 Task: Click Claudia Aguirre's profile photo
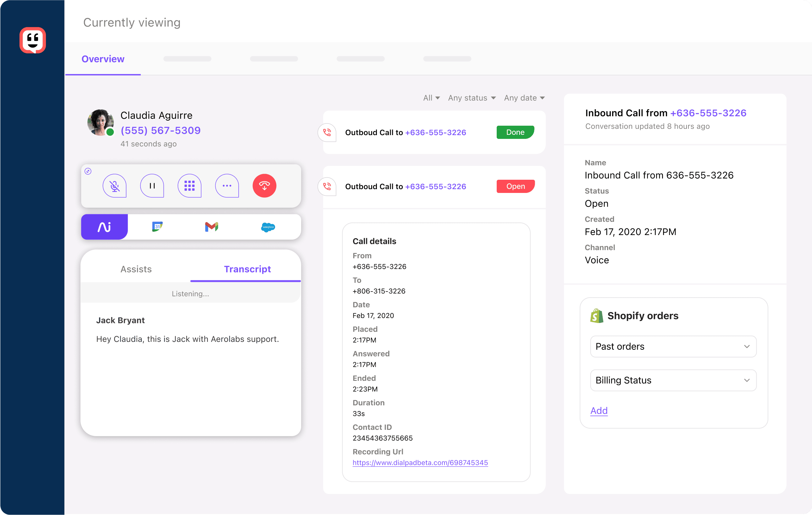101,123
